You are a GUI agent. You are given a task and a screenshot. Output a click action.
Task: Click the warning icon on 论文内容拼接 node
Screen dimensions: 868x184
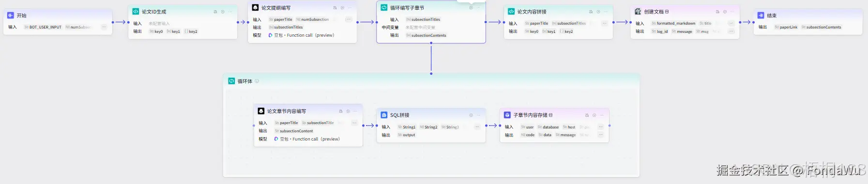[x=591, y=12]
